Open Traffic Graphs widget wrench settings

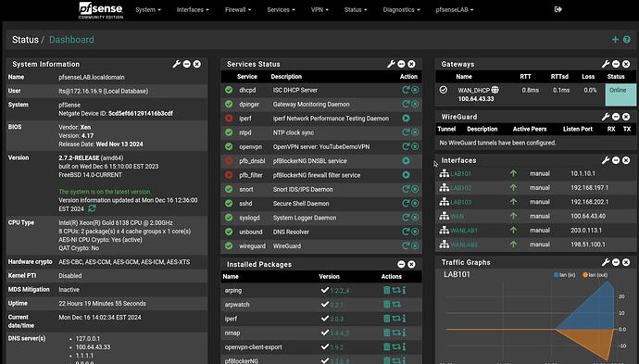click(606, 262)
